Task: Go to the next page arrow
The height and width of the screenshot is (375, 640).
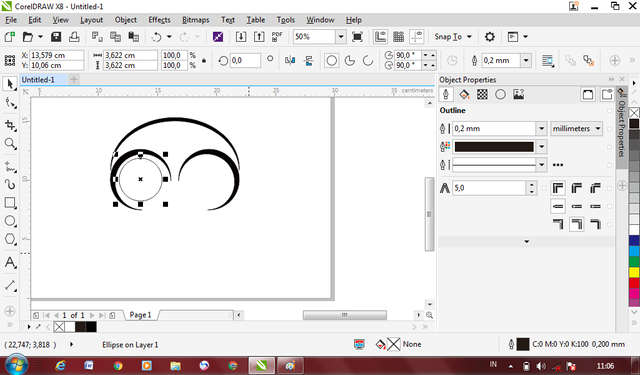Action: point(92,315)
